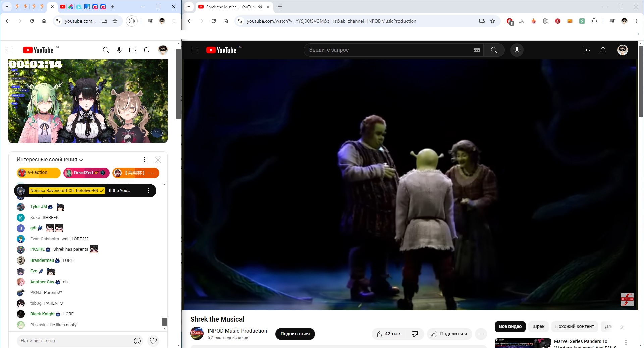Open emoji picker in chat input

coord(137,341)
